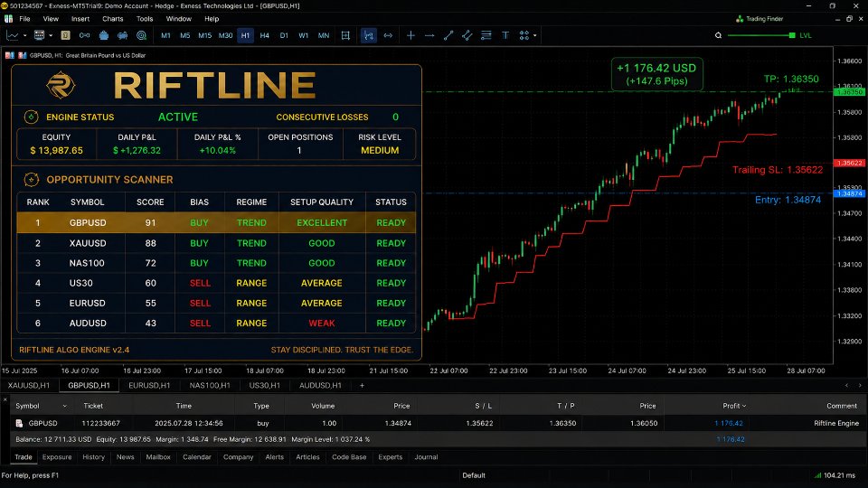Click the connection signal bars icon
This screenshot has width=868, height=488.
pos(817,475)
